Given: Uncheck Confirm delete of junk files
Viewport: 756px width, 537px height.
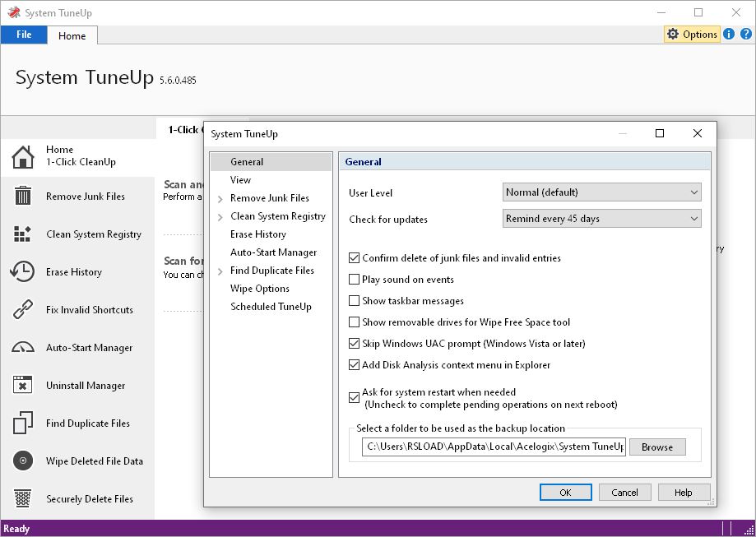Looking at the screenshot, I should pyautogui.click(x=354, y=258).
